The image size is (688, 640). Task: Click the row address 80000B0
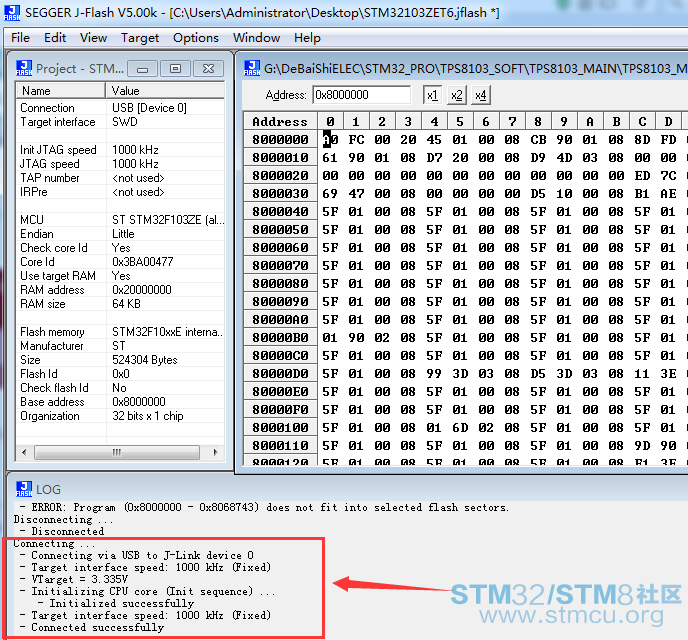tap(280, 337)
